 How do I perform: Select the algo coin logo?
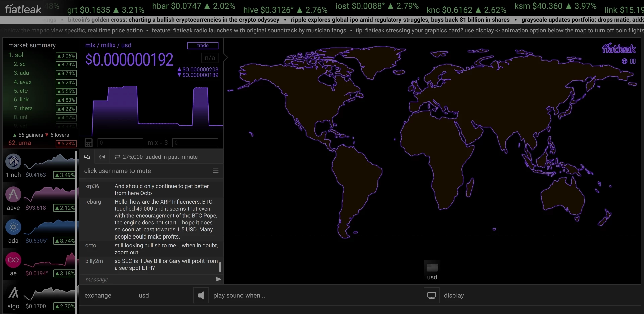click(13, 293)
